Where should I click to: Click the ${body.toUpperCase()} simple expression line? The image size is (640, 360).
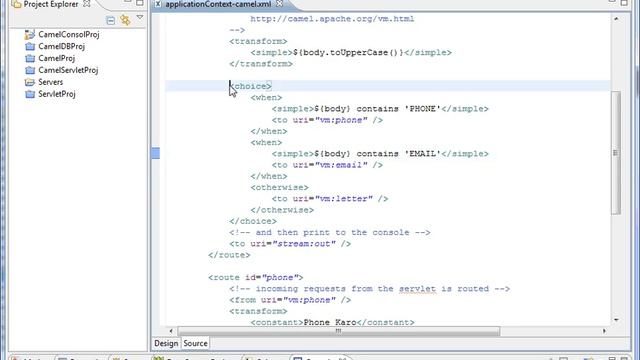point(351,53)
